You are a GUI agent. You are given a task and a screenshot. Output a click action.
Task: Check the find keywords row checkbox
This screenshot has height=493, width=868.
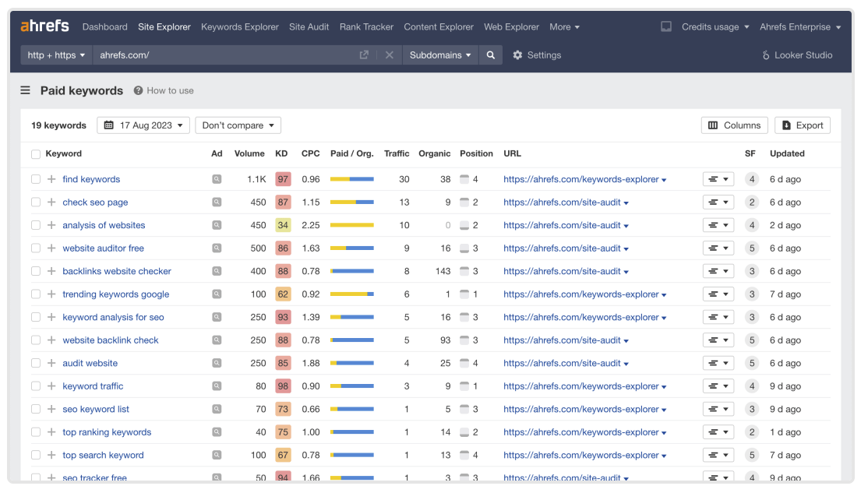[36, 179]
